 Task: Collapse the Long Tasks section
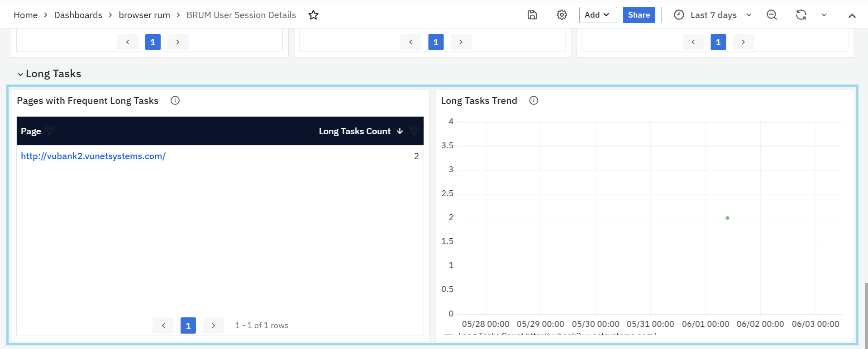tap(20, 74)
